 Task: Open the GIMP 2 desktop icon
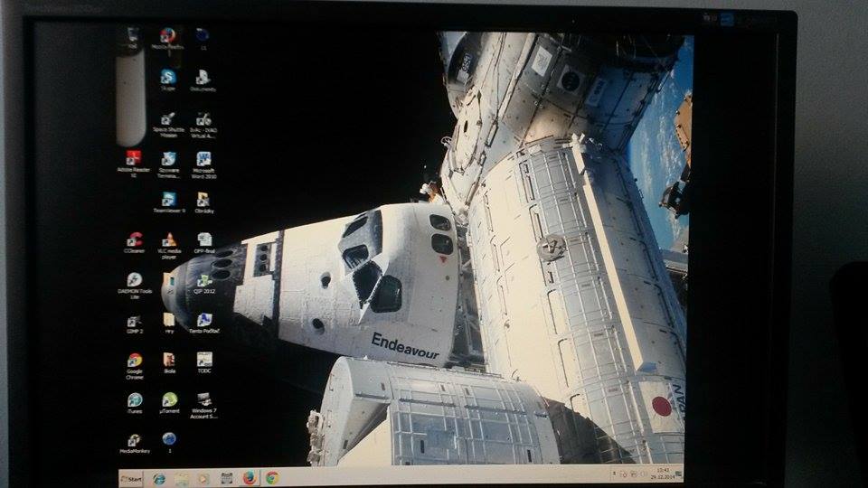click(x=134, y=321)
